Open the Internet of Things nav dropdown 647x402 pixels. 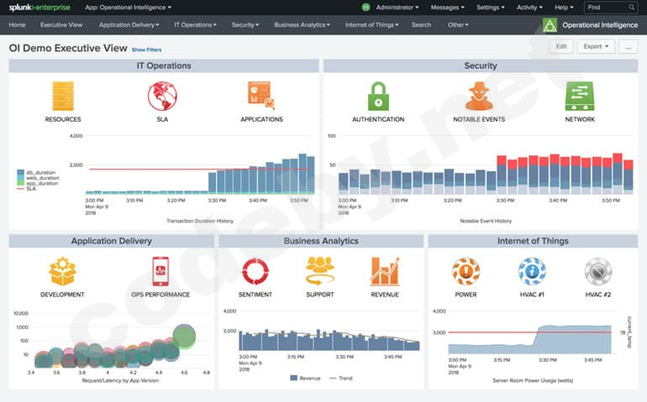(371, 25)
